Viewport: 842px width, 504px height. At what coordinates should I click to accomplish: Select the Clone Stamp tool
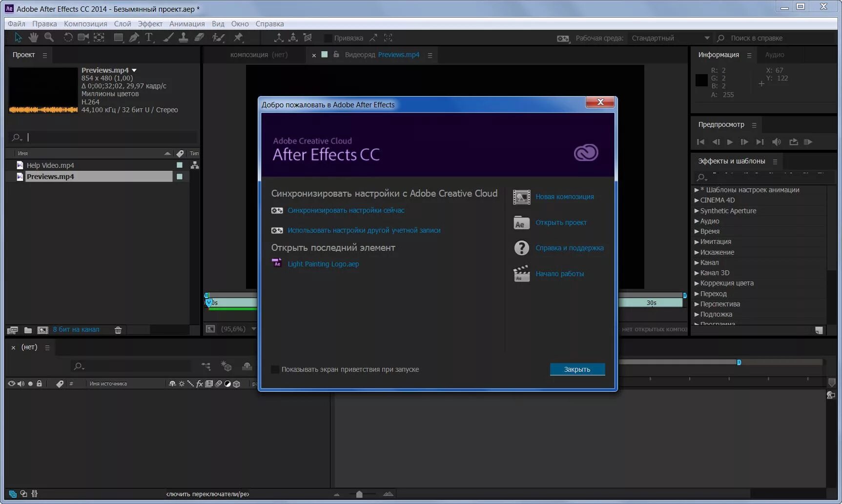[184, 38]
